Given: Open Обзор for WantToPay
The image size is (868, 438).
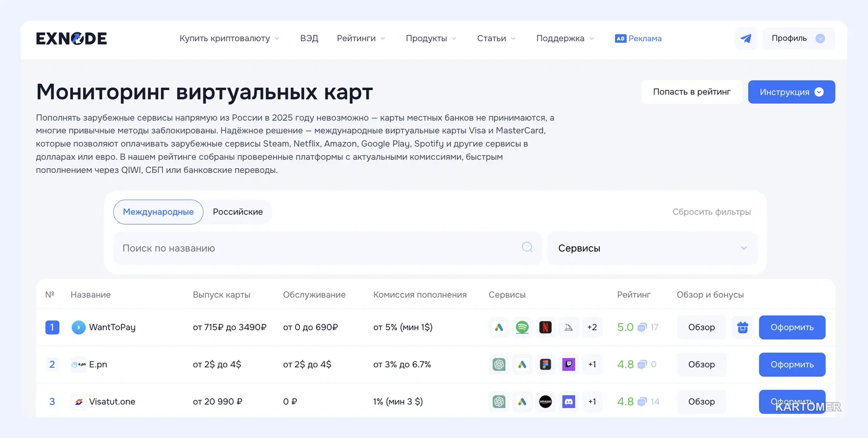Looking at the screenshot, I should (x=702, y=327).
